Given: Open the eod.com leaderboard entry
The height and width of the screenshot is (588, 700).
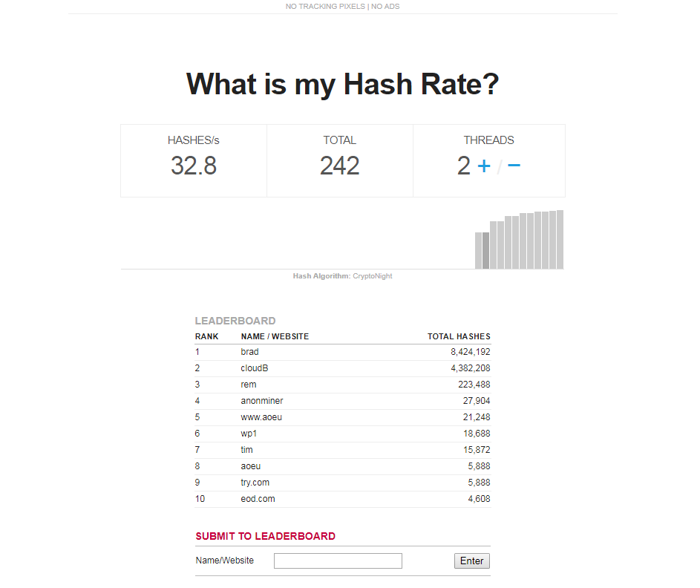Looking at the screenshot, I should (258, 498).
